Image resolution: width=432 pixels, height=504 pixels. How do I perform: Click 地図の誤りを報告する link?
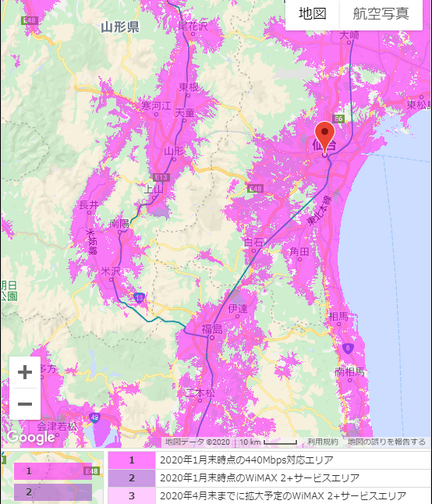click(387, 442)
